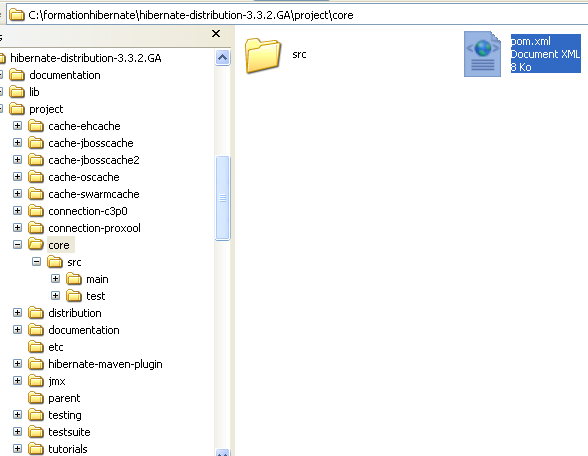Expand the testing folder

pos(17,415)
